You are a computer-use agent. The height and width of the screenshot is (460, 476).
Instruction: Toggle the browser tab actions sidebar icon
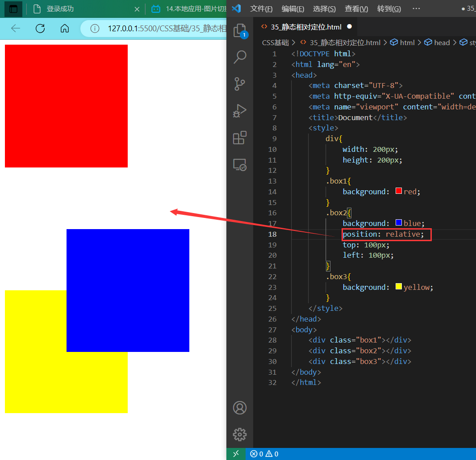13,9
